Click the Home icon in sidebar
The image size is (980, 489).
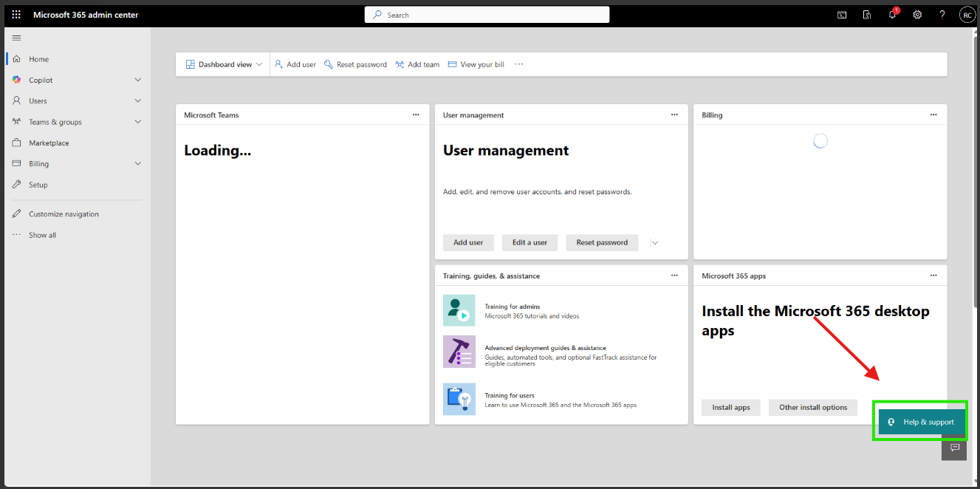(16, 59)
